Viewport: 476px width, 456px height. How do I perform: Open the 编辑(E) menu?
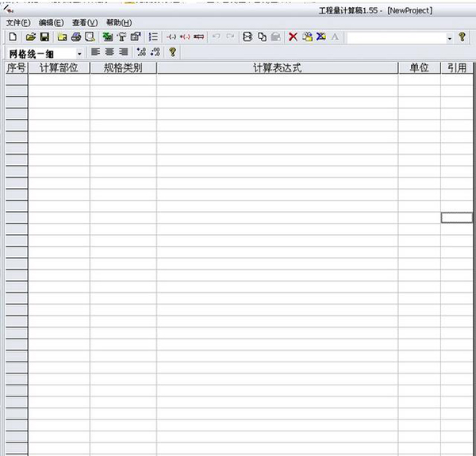(52, 23)
